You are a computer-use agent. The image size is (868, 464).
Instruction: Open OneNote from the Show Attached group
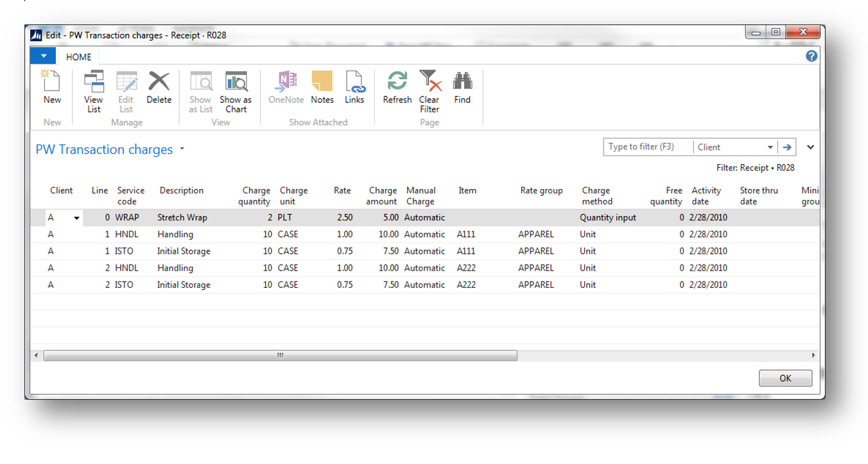(x=286, y=87)
